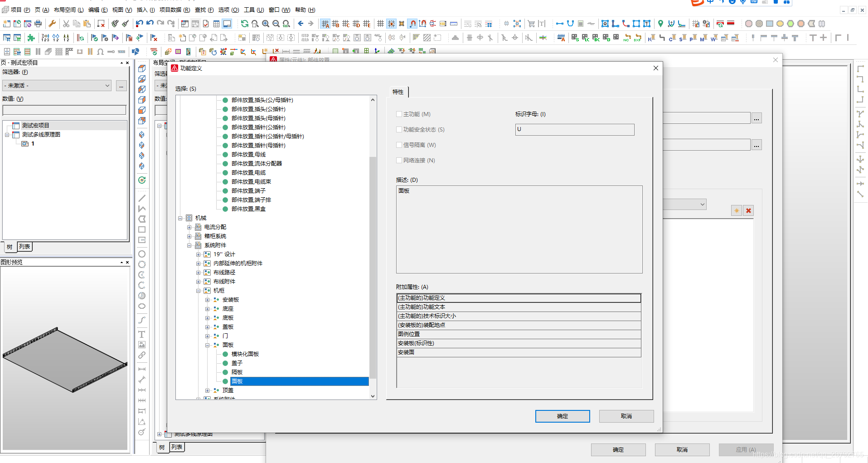Select the Text tool in vertical toolbar

click(142, 334)
